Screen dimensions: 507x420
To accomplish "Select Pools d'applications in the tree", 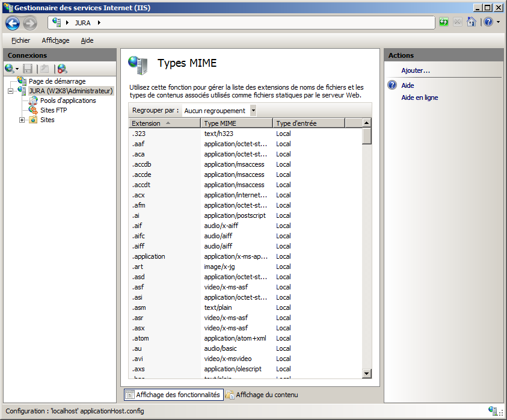I will tap(67, 100).
